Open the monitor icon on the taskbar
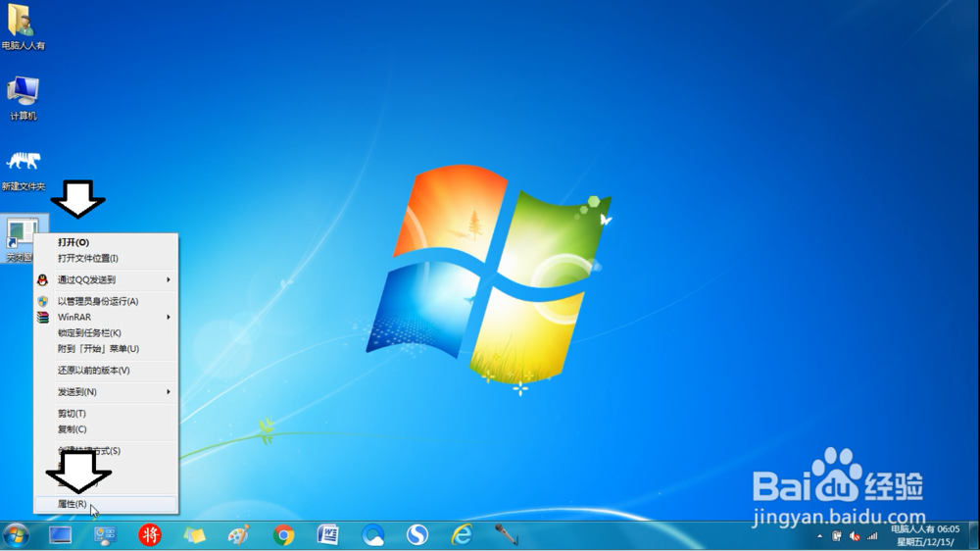This screenshot has height=551, width=980. pyautogui.click(x=60, y=535)
